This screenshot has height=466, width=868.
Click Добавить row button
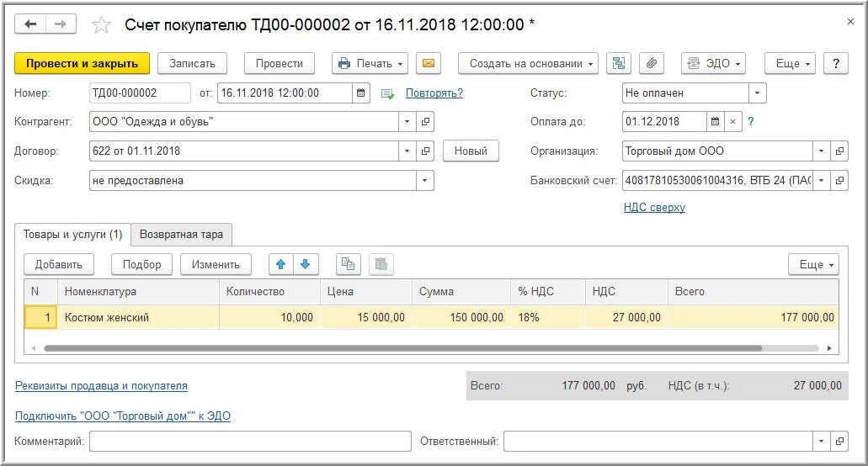(x=59, y=264)
